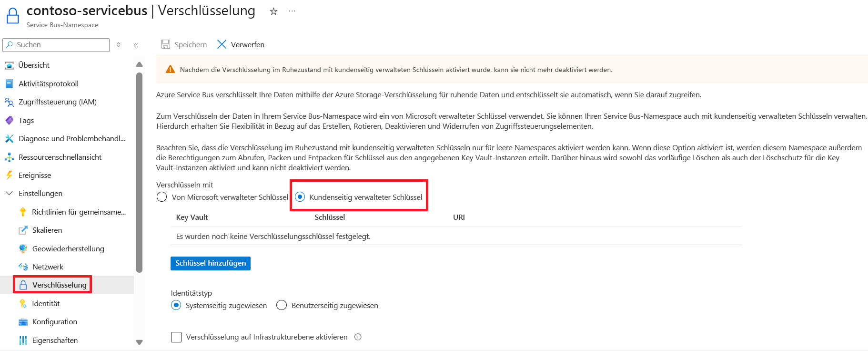Click the Speichern save disk icon
Image resolution: width=868 pixels, height=351 pixels.
click(x=165, y=44)
